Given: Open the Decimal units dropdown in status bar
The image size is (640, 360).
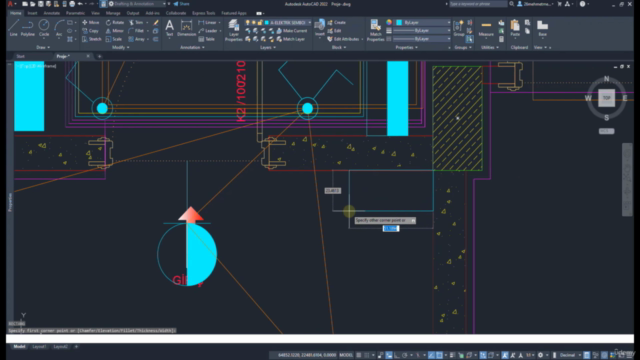Looking at the screenshot, I should [570, 355].
